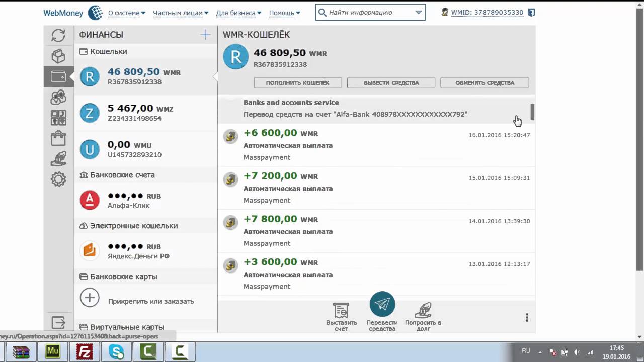This screenshot has height=362, width=644.
Task: Open the grid tiles sidebar icon
Action: (58, 118)
